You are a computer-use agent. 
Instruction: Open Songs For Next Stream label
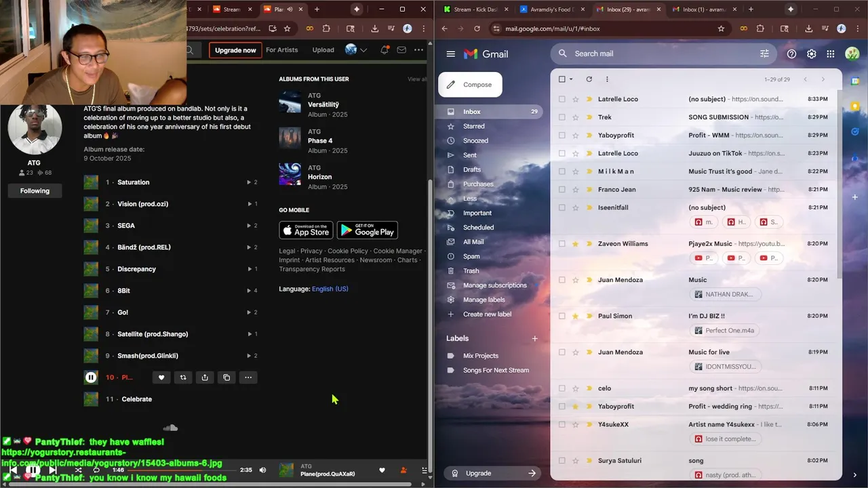click(x=496, y=370)
